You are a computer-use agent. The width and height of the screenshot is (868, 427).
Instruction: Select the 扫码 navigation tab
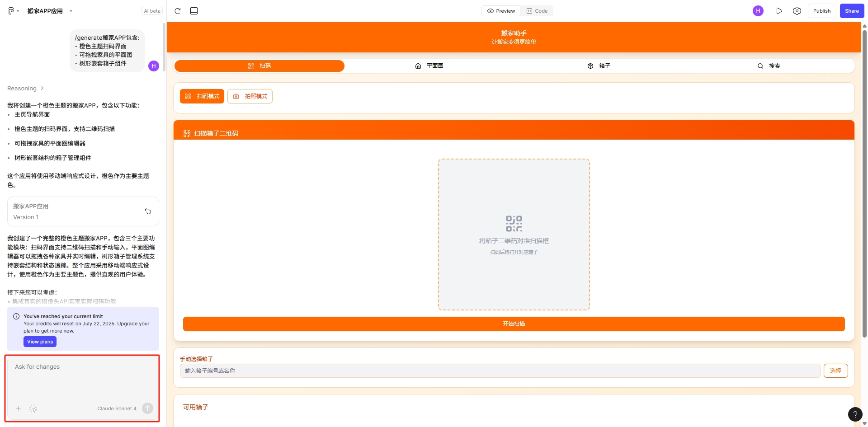pyautogui.click(x=259, y=66)
